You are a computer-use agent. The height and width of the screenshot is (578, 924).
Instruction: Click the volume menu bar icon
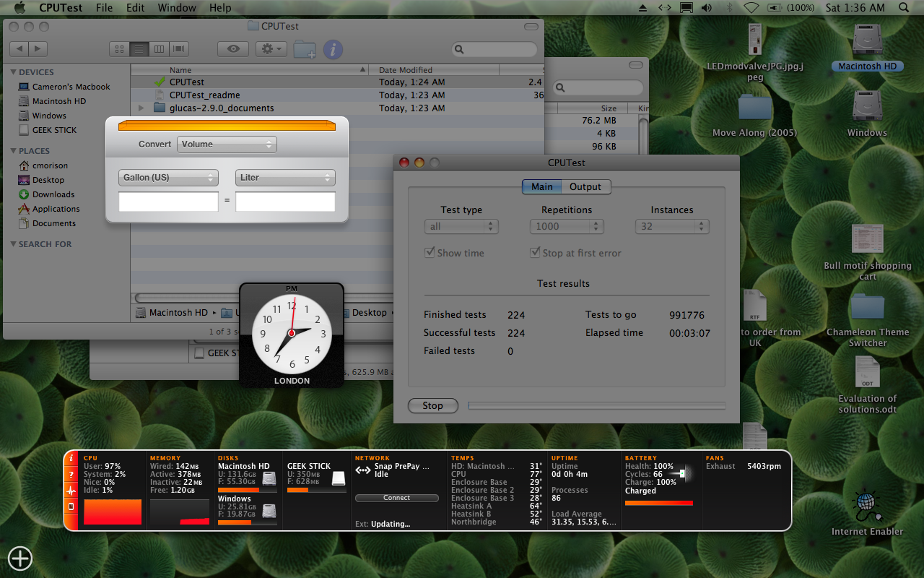(x=706, y=8)
